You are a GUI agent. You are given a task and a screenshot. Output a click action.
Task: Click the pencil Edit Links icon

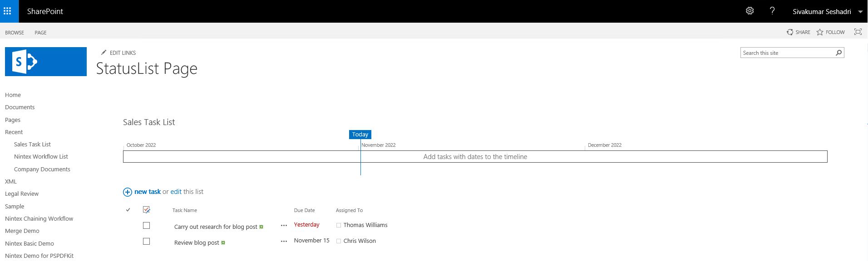point(104,53)
